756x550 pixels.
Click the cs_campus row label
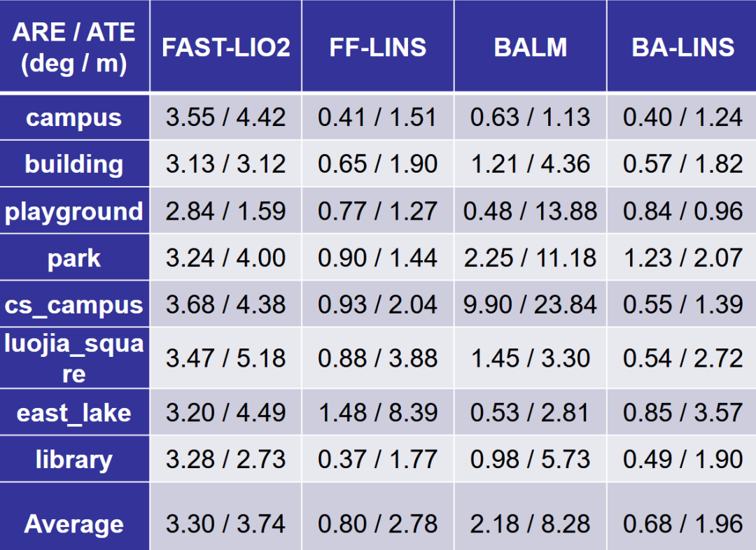pyautogui.click(x=73, y=304)
